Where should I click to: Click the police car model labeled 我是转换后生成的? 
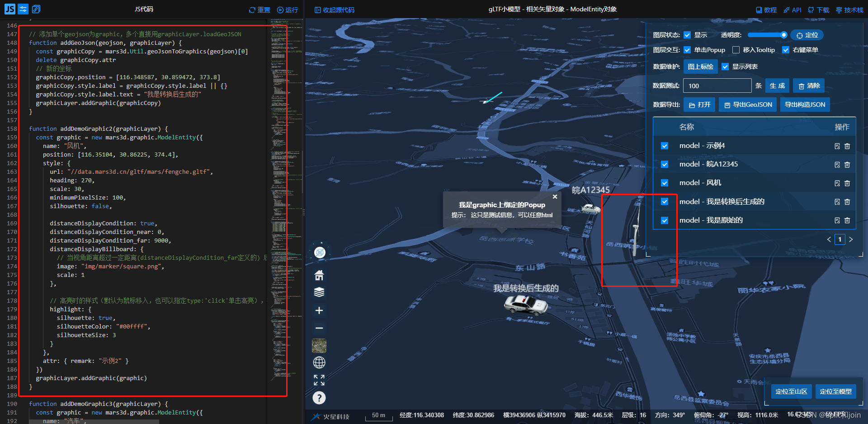click(x=525, y=305)
